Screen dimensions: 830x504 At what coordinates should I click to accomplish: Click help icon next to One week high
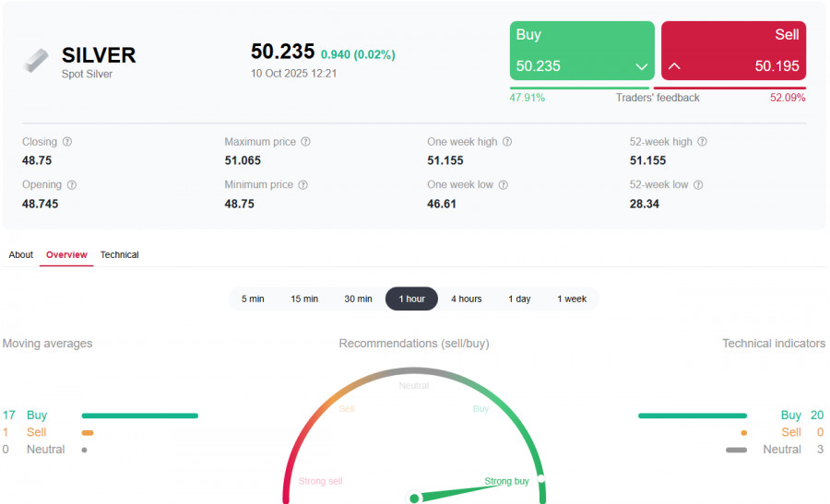(507, 142)
